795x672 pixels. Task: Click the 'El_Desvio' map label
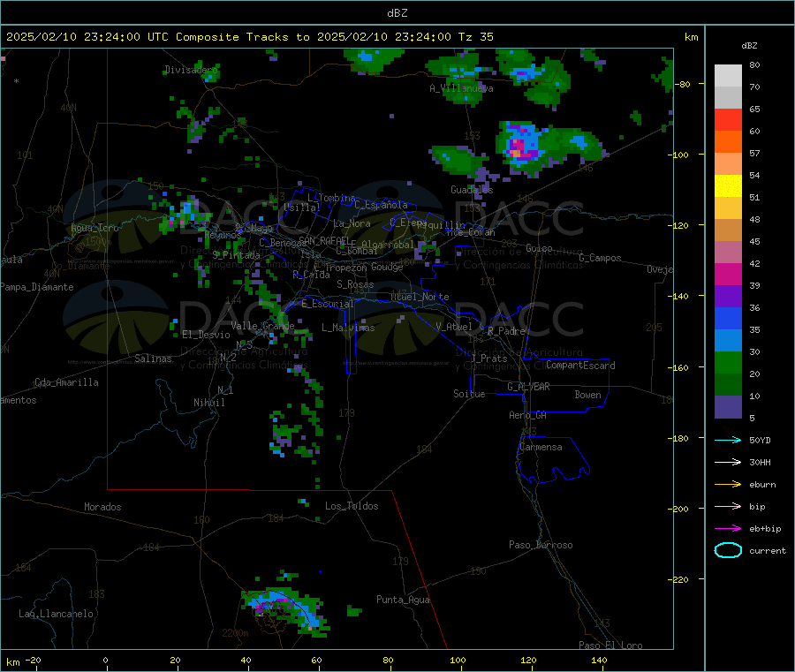tap(206, 335)
